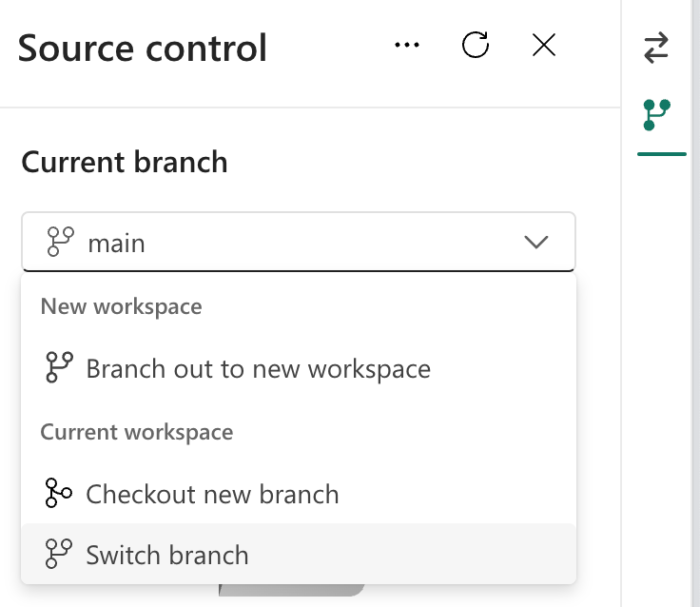Click the Checkout new branch icon
The height and width of the screenshot is (607, 700).
[x=59, y=494]
